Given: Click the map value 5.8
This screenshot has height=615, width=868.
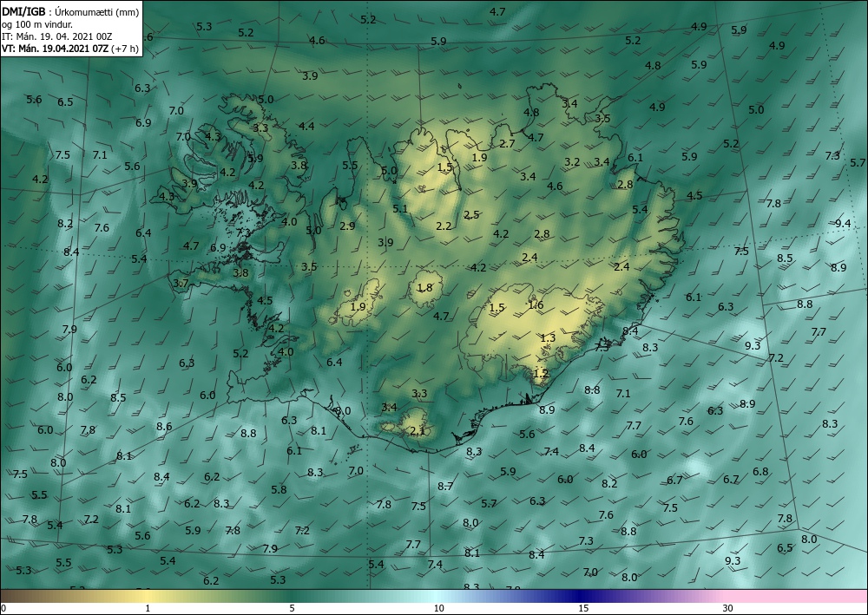Looking at the screenshot, I should click(279, 489).
